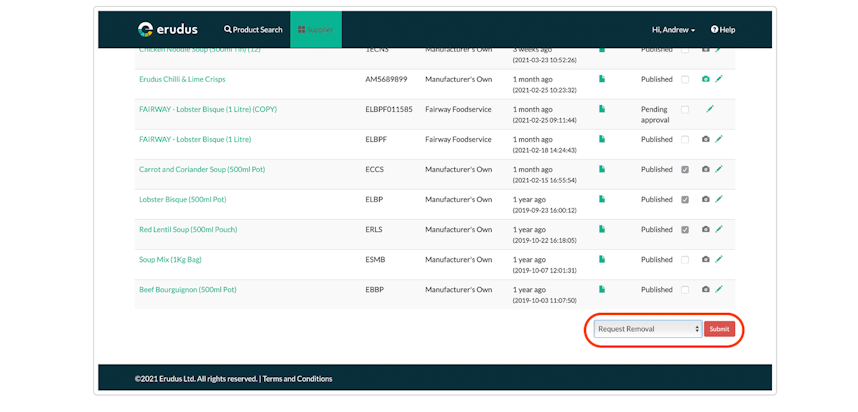Open document icon for Beef Bourguignon
858x412 pixels.
pyautogui.click(x=602, y=289)
